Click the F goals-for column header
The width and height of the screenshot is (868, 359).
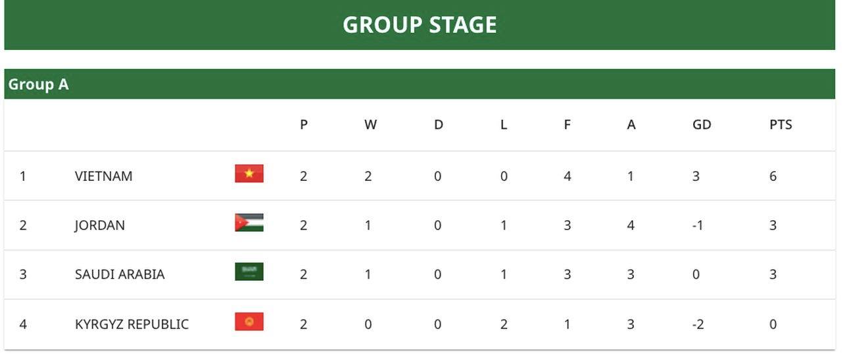click(567, 125)
